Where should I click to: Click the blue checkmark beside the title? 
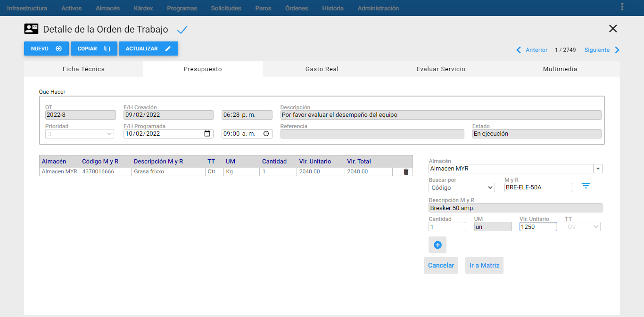click(182, 30)
